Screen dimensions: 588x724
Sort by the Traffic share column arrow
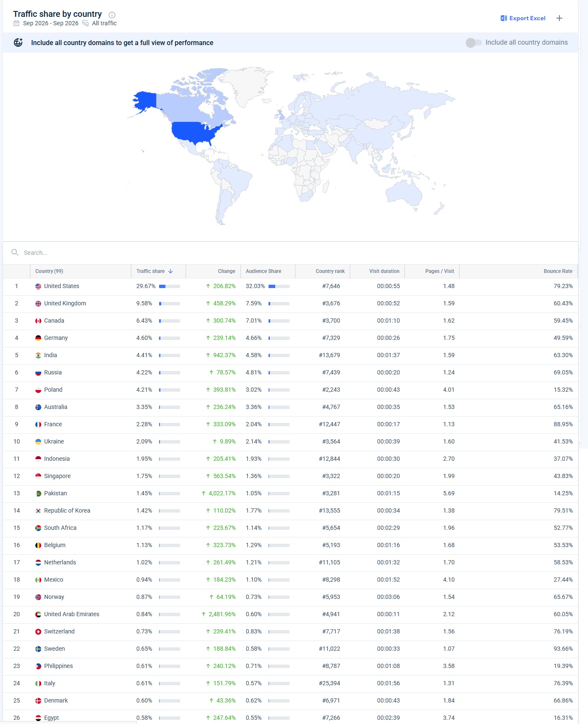(170, 271)
